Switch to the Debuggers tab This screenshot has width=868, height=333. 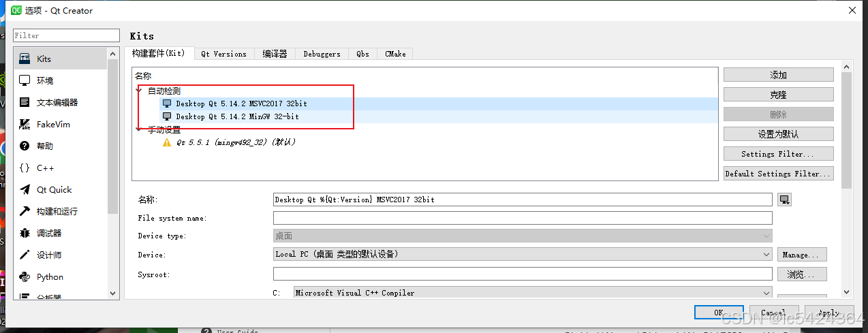click(322, 54)
